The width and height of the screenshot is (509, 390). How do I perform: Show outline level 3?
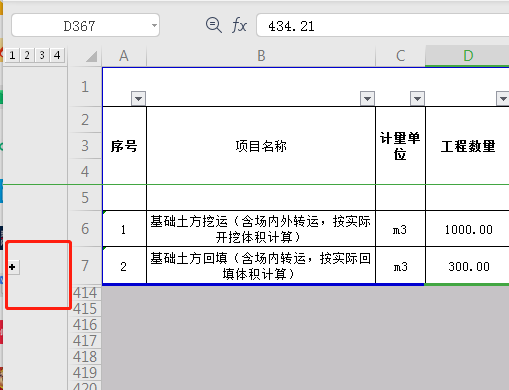[42, 55]
